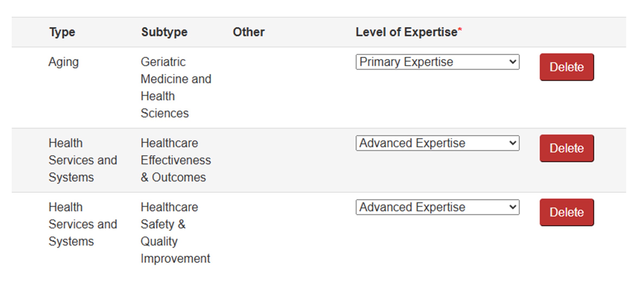Image resolution: width=644 pixels, height=288 pixels.
Task: Click the Type column header
Action: (x=62, y=32)
